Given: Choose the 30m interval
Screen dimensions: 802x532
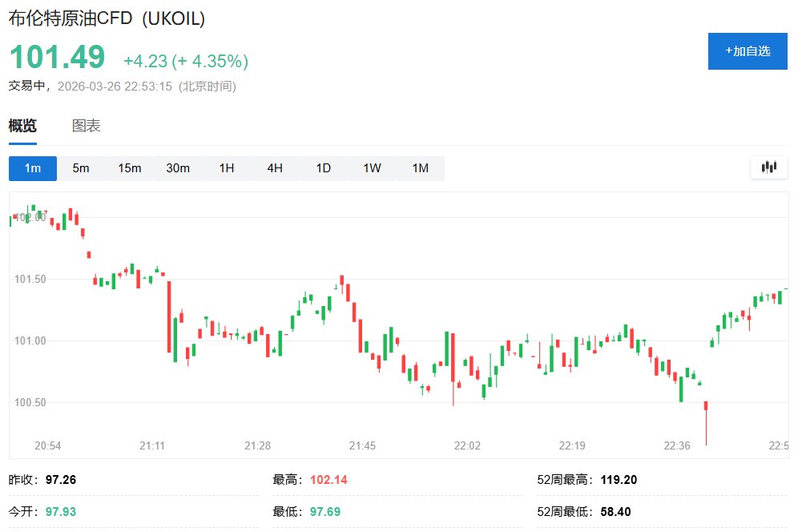Looking at the screenshot, I should (x=178, y=168).
